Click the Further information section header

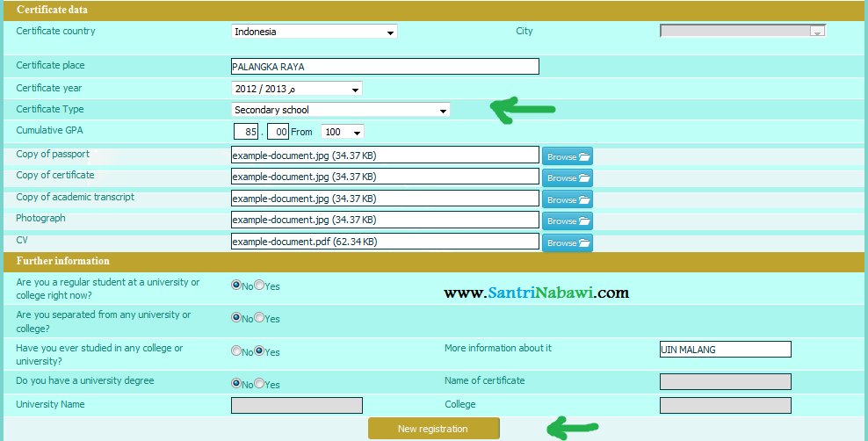tap(62, 261)
